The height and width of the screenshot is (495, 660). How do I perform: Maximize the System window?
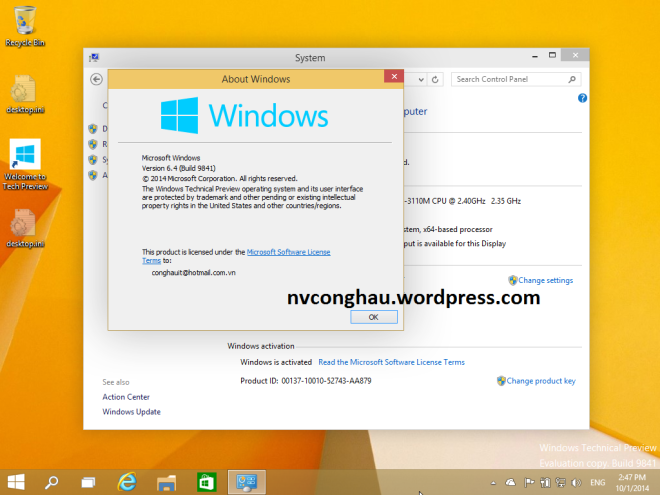(x=552, y=55)
